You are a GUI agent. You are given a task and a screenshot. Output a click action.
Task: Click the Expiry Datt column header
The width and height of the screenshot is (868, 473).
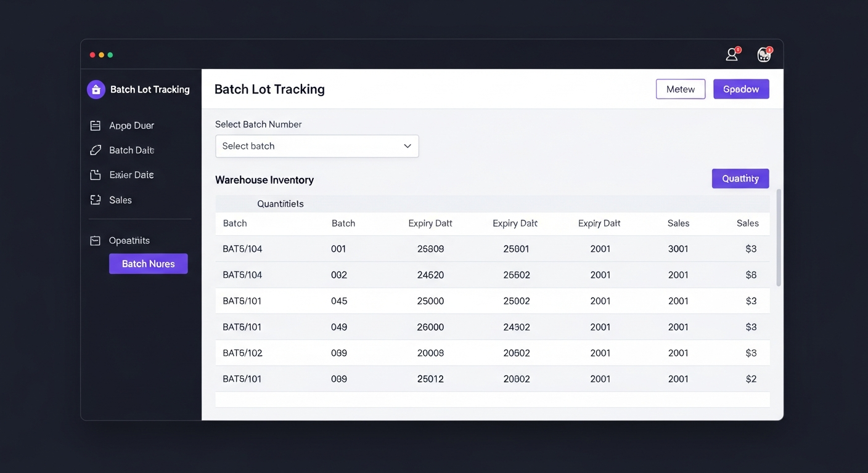coord(430,223)
